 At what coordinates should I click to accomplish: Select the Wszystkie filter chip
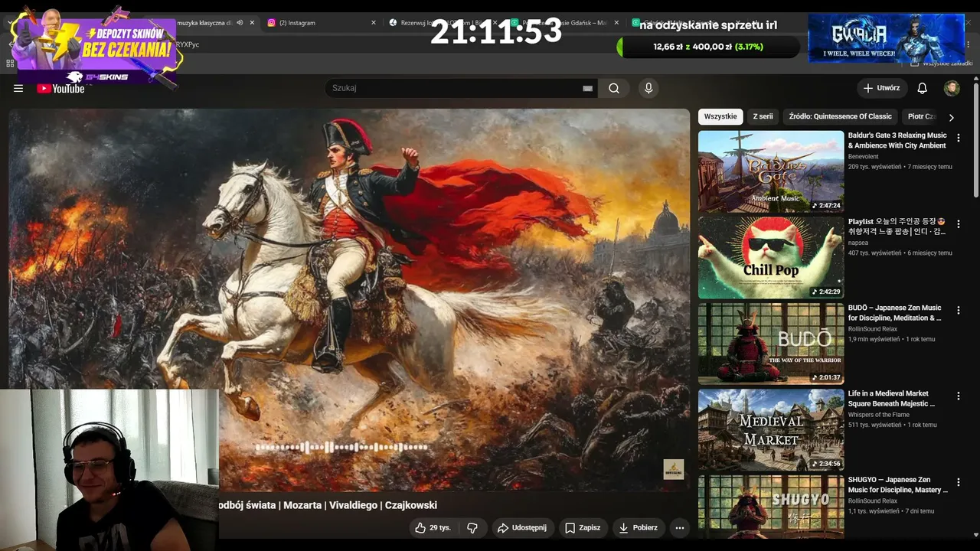click(720, 117)
